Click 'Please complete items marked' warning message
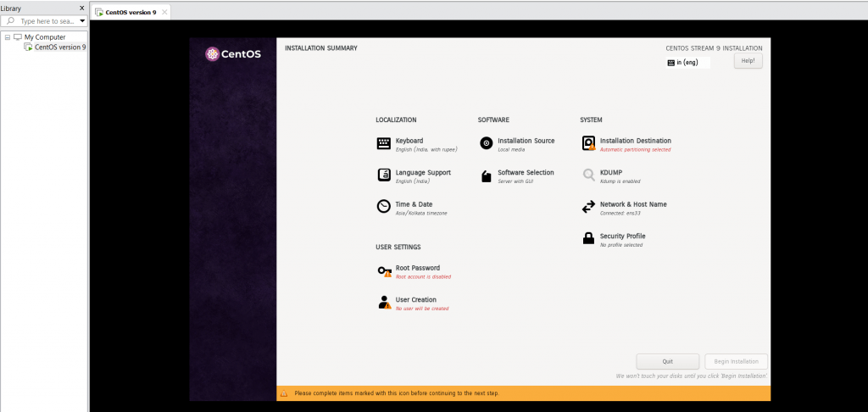Image resolution: width=868 pixels, height=412 pixels. tap(397, 393)
